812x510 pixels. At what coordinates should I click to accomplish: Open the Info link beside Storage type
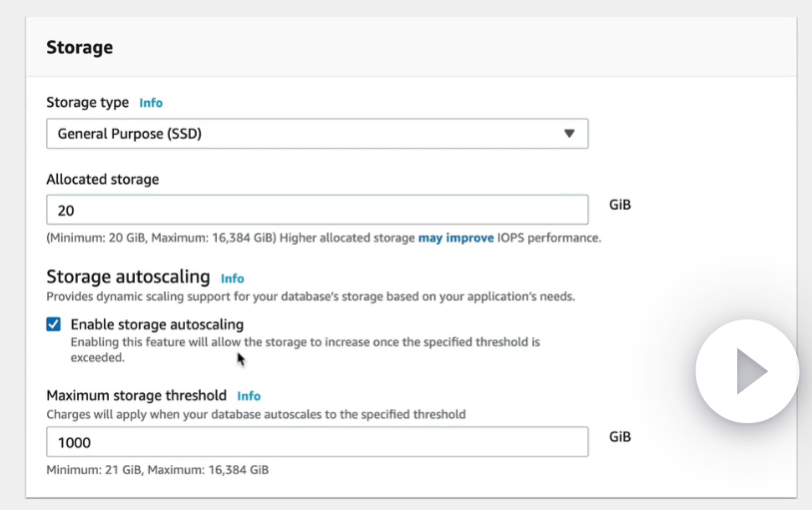(151, 103)
